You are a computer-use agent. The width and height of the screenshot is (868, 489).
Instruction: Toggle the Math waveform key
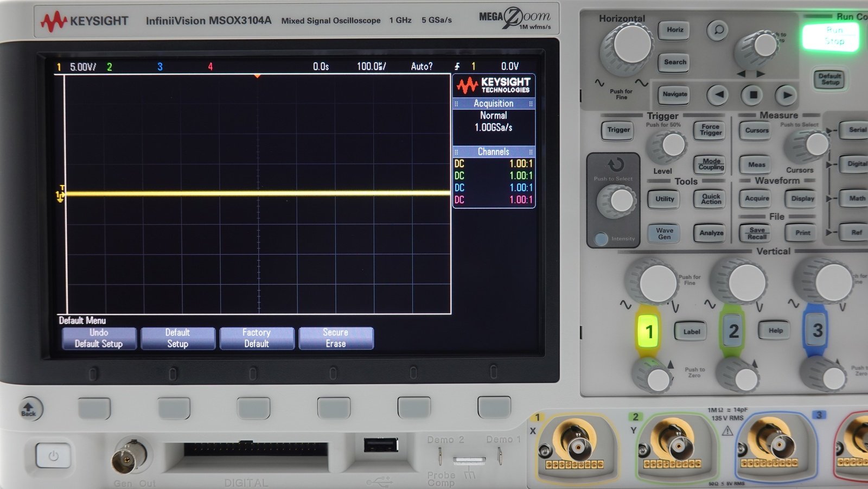pos(855,199)
